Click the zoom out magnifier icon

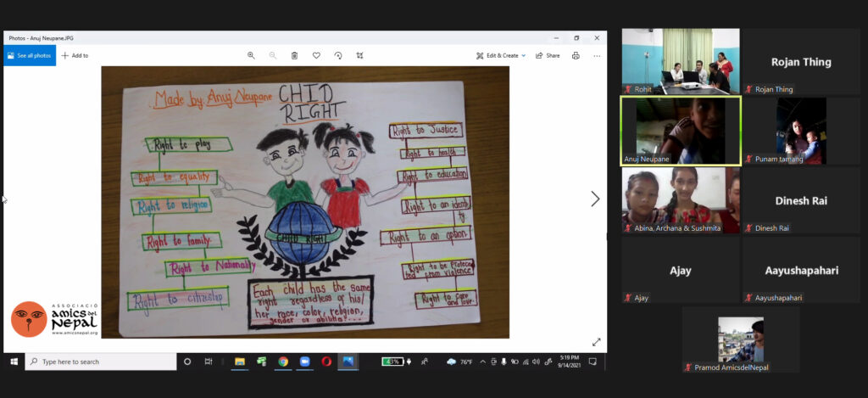coord(272,55)
